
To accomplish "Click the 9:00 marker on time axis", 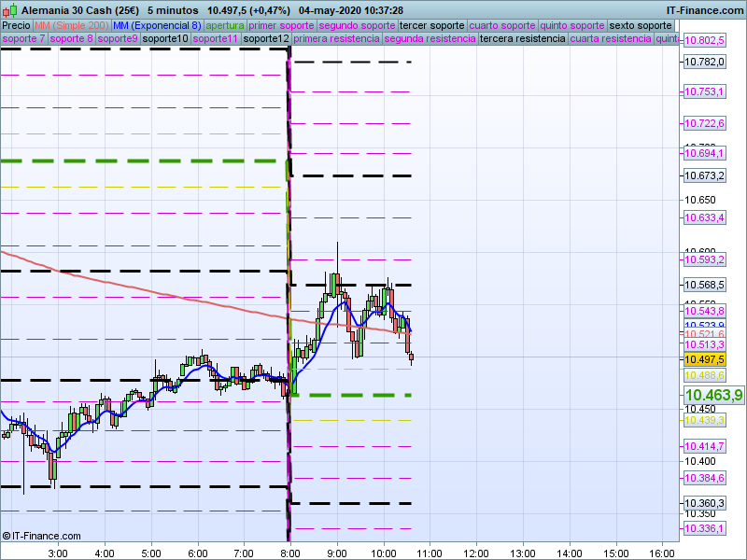I will (x=337, y=553).
